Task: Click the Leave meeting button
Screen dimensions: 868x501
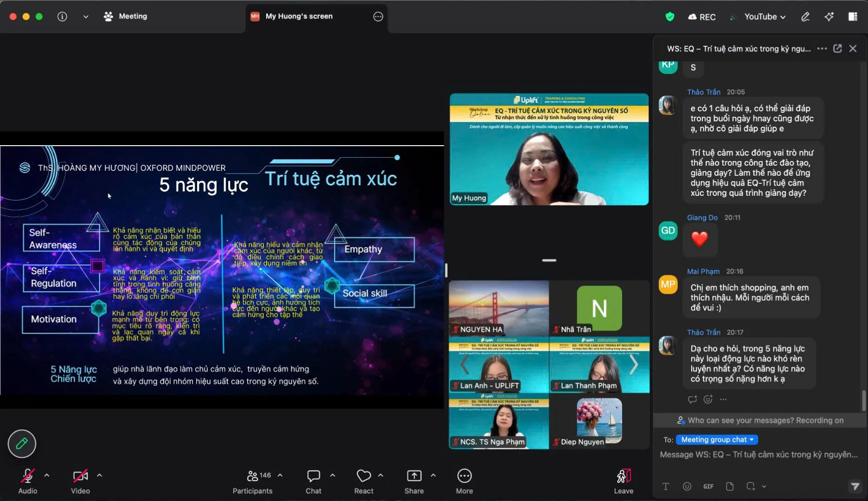Action: [623, 481]
